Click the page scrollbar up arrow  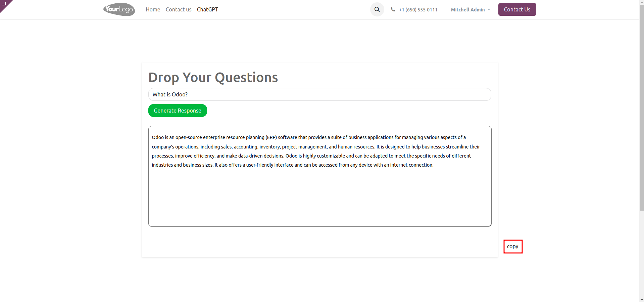642,2
